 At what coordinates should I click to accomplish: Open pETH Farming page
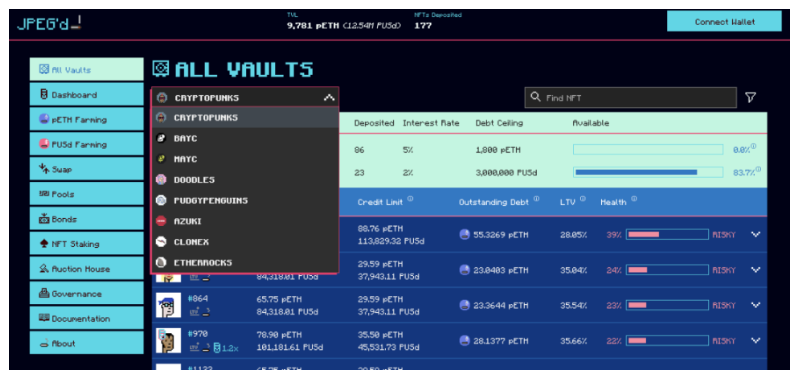[x=86, y=119]
